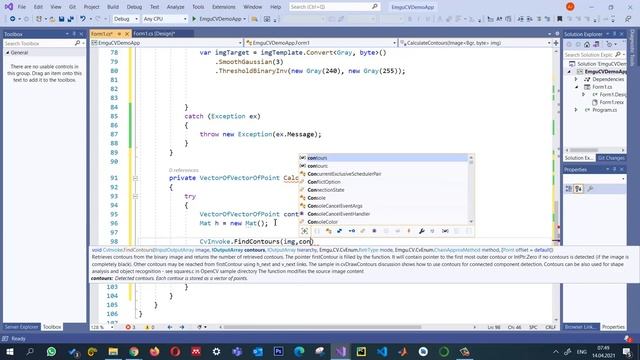Open the Debug configuration dropdown
The height and width of the screenshot is (360, 640).
tap(125, 19)
